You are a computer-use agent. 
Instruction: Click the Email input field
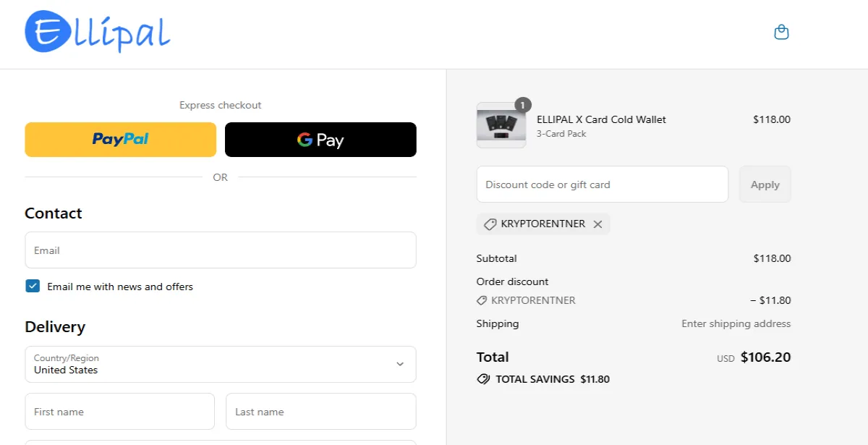[221, 250]
